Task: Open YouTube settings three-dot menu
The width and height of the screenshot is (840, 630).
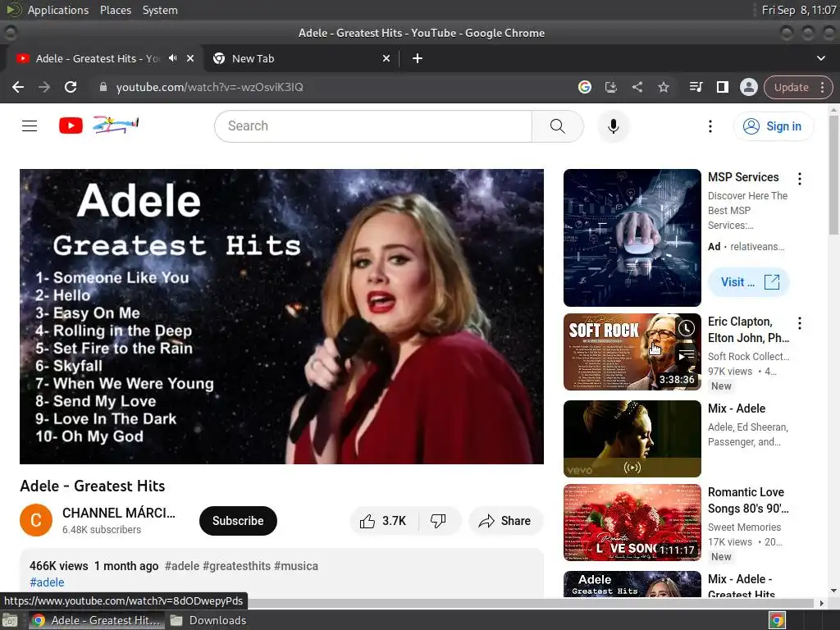Action: point(710,126)
